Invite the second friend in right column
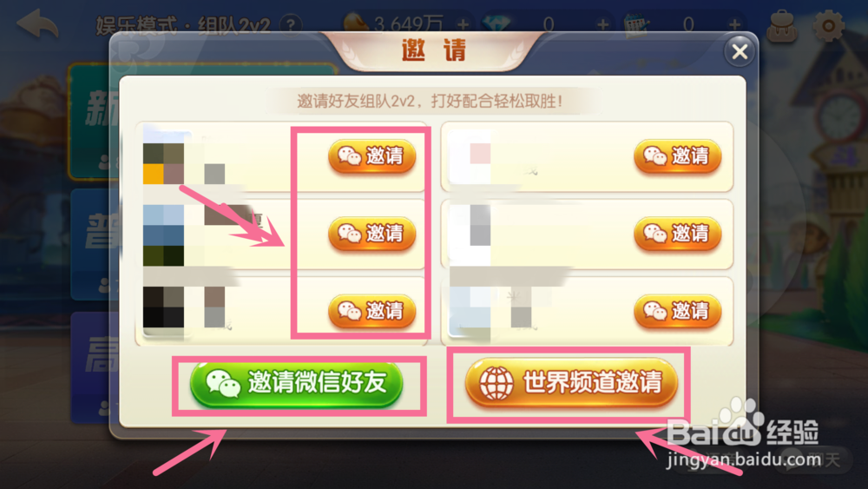 click(x=678, y=234)
